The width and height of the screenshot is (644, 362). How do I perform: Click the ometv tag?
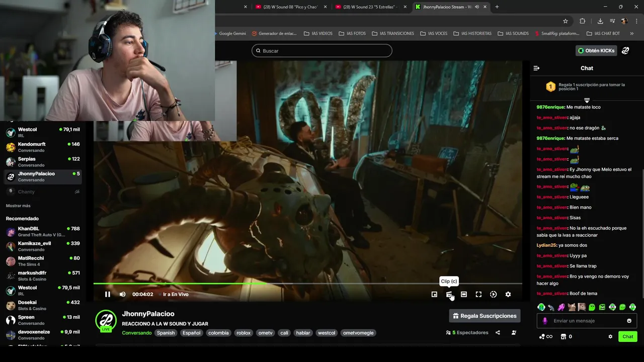pyautogui.click(x=265, y=333)
